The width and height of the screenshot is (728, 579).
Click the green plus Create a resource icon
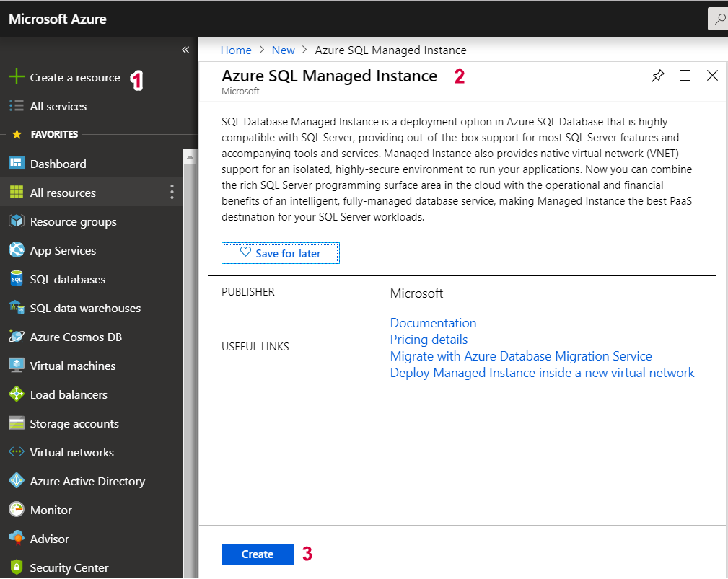[x=16, y=77]
